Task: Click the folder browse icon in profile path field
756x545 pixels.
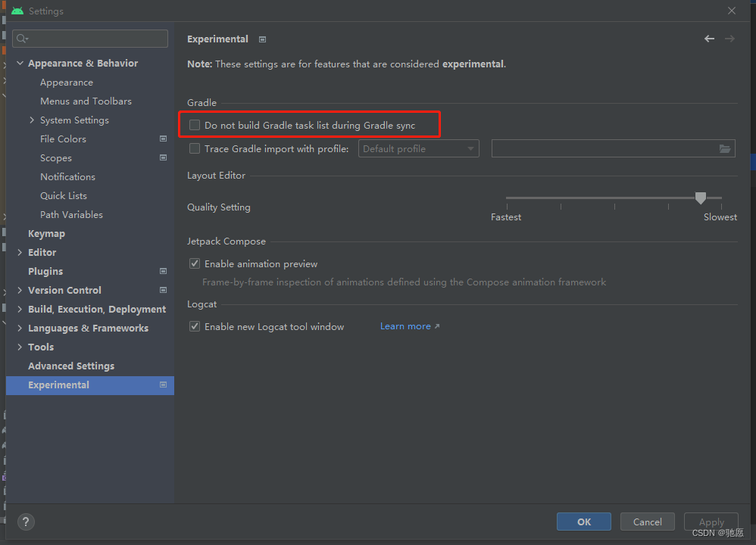Action: click(725, 149)
